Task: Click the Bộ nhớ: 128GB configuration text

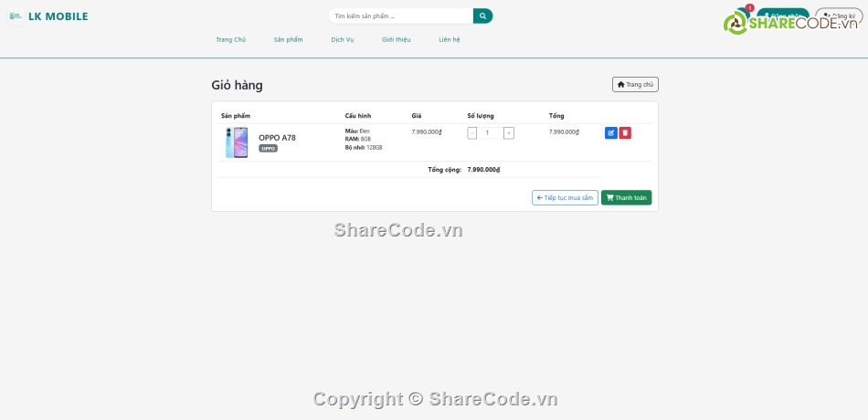Action: pyautogui.click(x=364, y=148)
